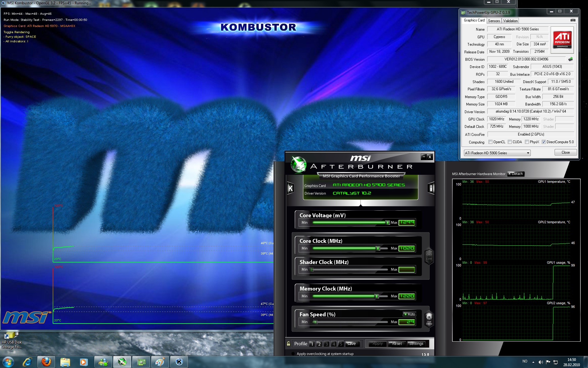Click the Memory Clock value field 1220
This screenshot has width=588, height=368.
pos(407,296)
